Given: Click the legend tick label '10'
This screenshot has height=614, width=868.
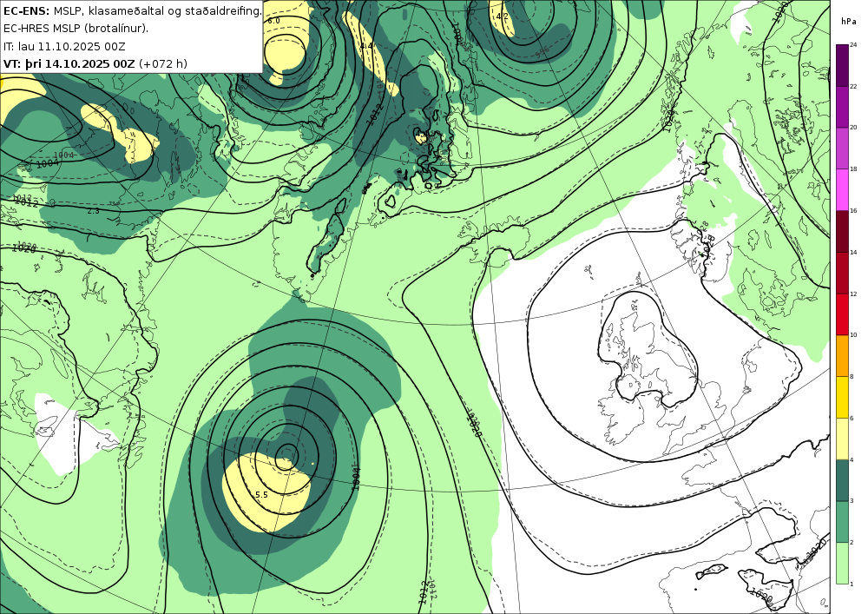Looking at the screenshot, I should (x=853, y=335).
